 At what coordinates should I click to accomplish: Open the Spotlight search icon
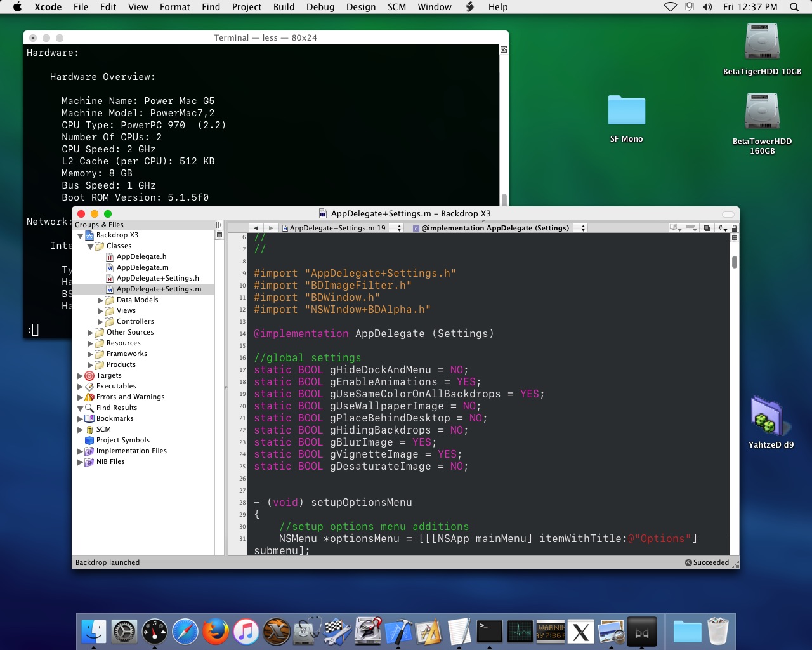point(794,7)
